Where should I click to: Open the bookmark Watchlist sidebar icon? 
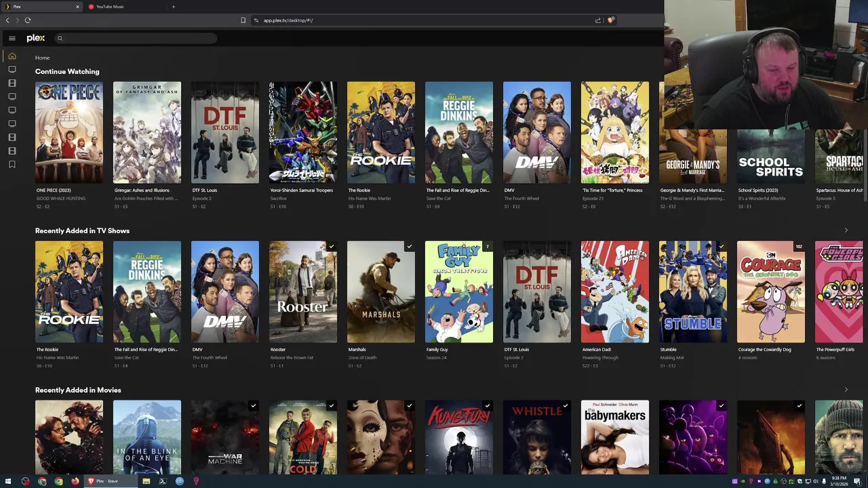pos(12,165)
